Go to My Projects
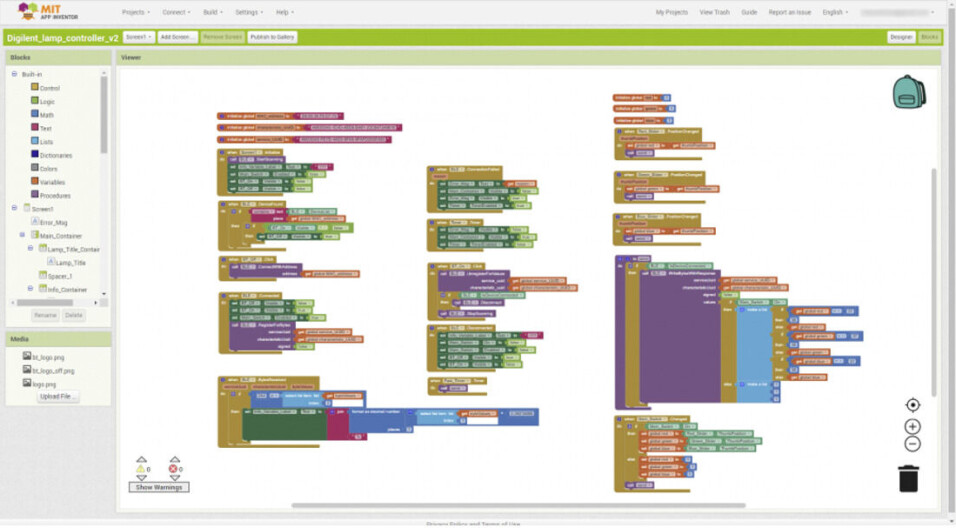This screenshot has width=956, height=528. 671,12
